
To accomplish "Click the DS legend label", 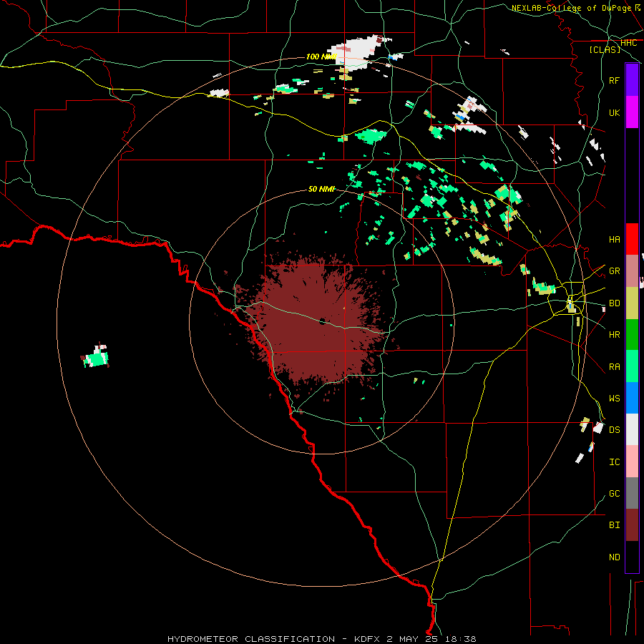I will [614, 429].
